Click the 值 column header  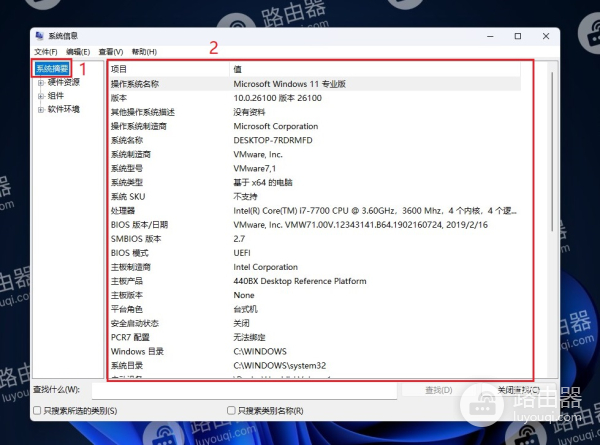[x=375, y=69]
